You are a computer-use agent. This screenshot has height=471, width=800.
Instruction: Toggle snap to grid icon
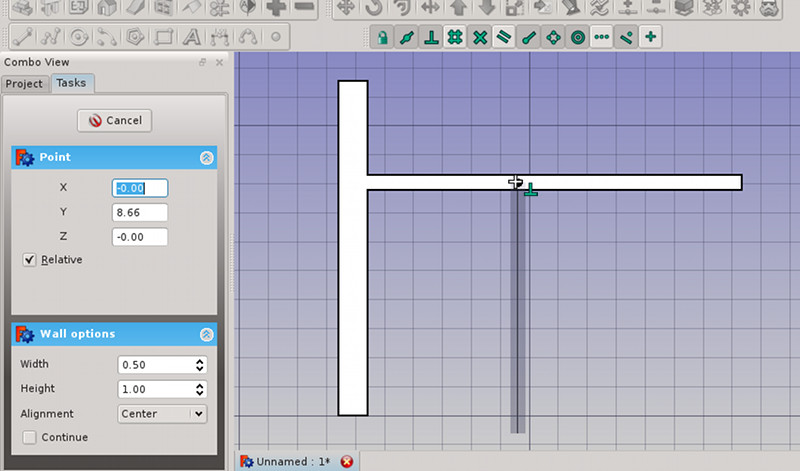coord(455,37)
